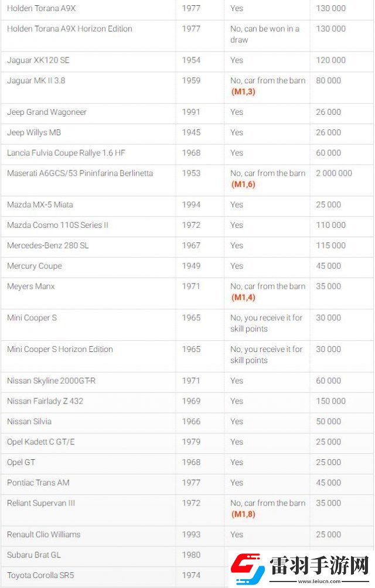Click the red logo icon watermark
This screenshot has height=588, width=375.
tap(248, 567)
